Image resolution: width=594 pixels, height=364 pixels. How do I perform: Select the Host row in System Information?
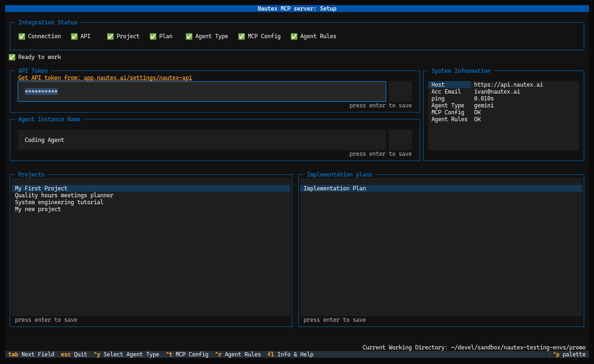[x=449, y=84]
